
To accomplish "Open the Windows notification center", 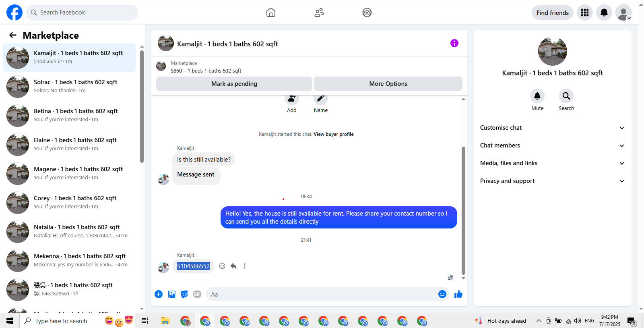I will [x=631, y=321].
